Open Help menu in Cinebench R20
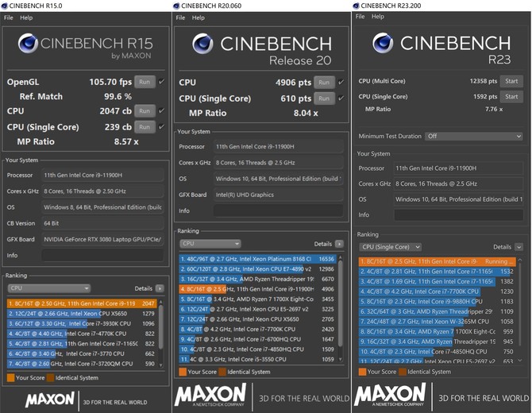This screenshot has height=413, width=532. [x=199, y=17]
